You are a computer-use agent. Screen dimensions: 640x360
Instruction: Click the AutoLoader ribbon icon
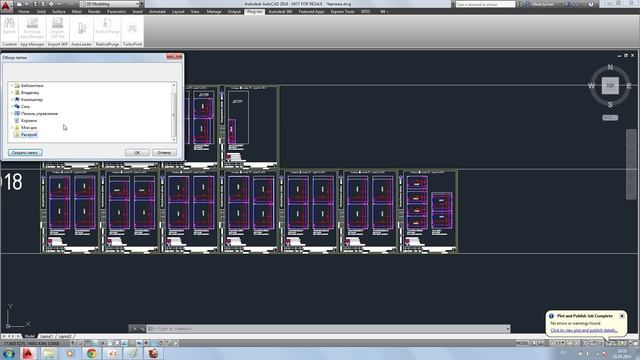82,28
